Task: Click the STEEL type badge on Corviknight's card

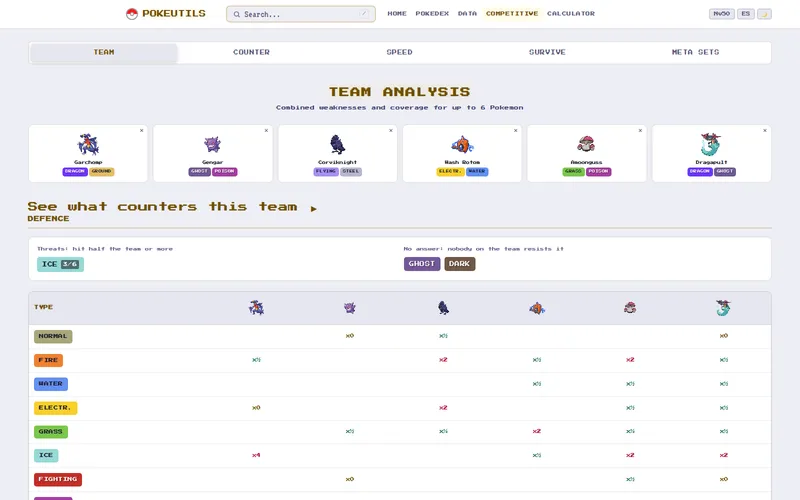Action: pyautogui.click(x=351, y=172)
